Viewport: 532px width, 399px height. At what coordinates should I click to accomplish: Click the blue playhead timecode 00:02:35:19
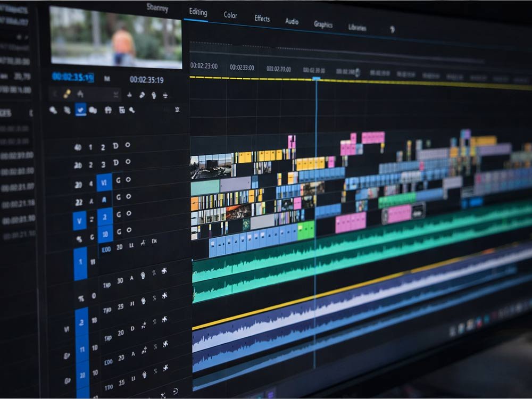tap(73, 77)
